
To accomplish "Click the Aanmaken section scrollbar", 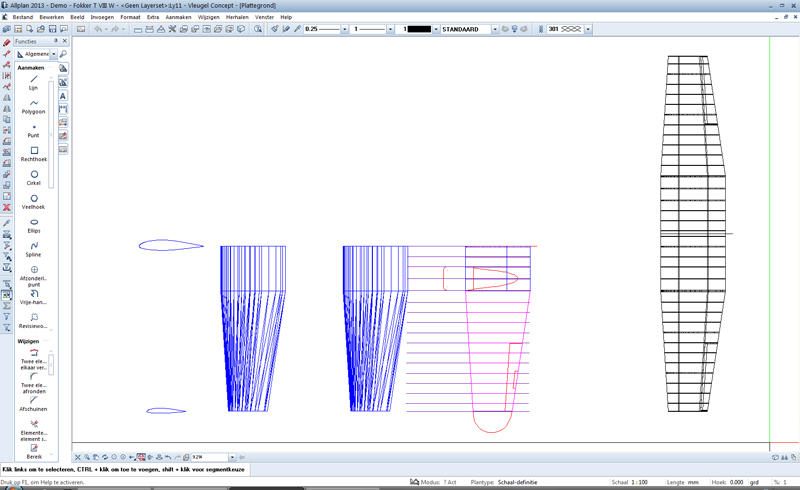I will click(51, 134).
